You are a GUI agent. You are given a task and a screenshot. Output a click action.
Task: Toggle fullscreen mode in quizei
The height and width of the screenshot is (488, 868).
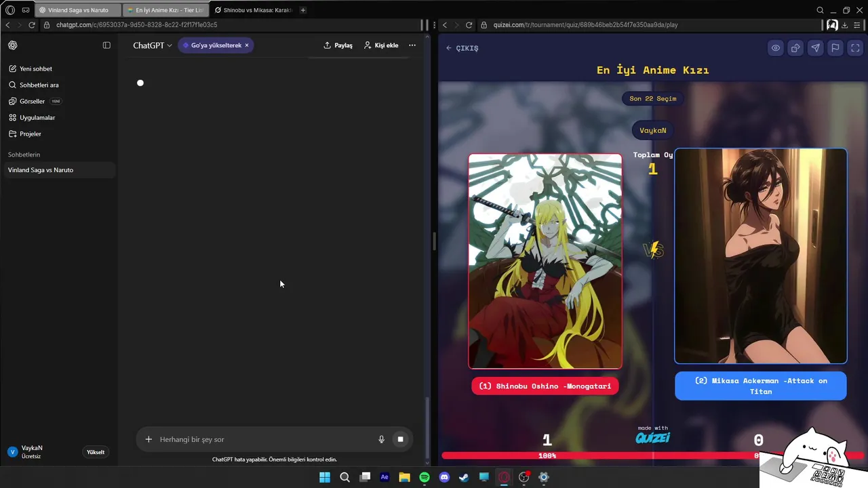click(x=855, y=48)
